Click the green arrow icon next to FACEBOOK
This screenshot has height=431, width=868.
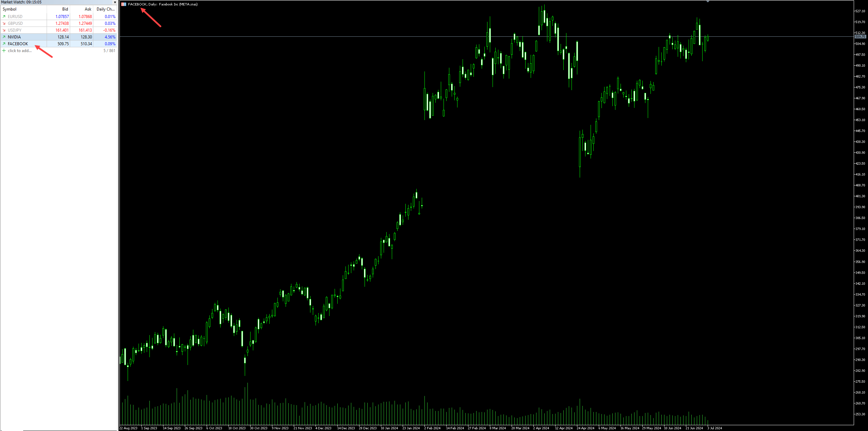coord(4,44)
